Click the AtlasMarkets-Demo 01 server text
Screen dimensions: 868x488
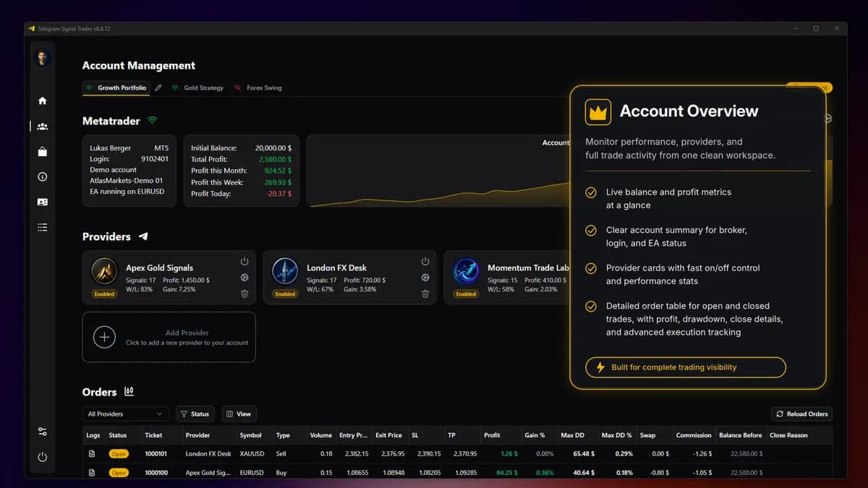point(127,181)
